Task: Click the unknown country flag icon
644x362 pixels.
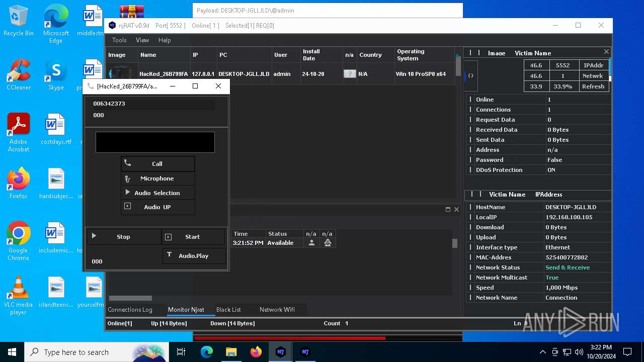Action: tap(350, 74)
